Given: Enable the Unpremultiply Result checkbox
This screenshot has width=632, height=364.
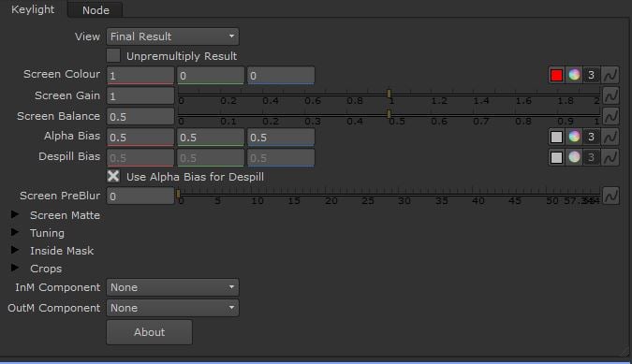Looking at the screenshot, I should tap(113, 55).
